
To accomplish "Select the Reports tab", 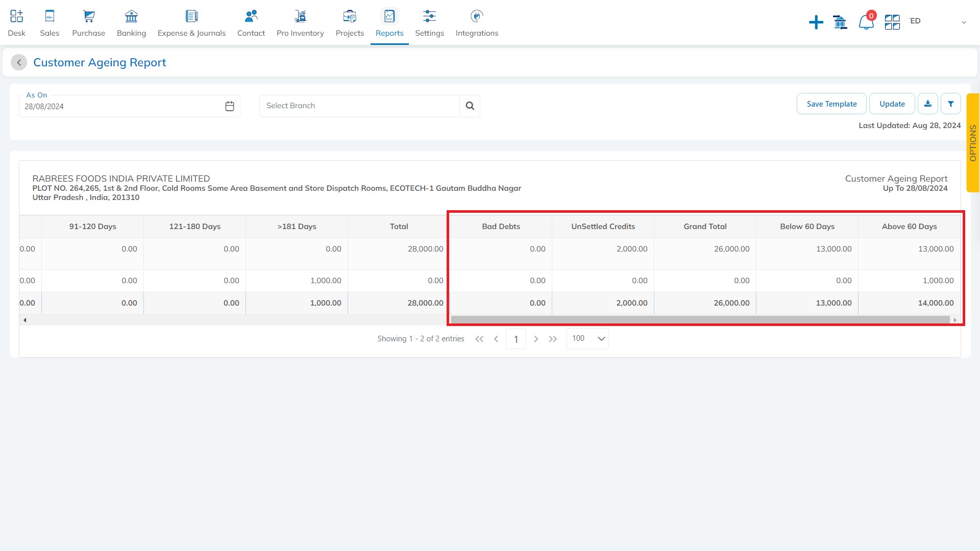I will tap(389, 23).
